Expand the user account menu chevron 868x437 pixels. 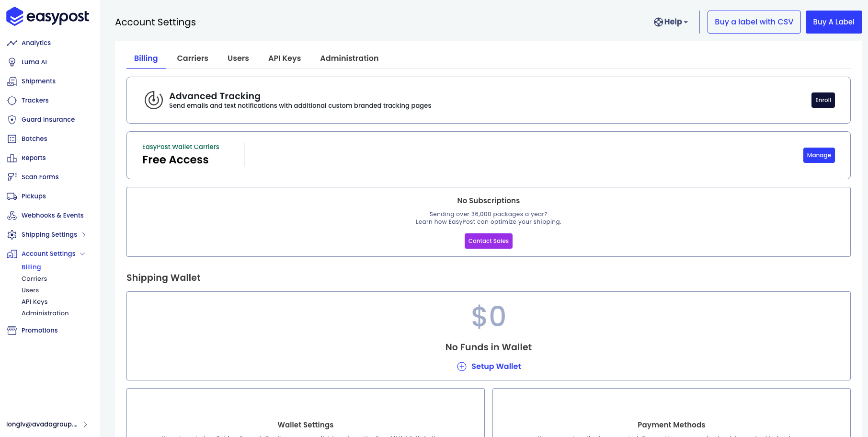click(x=85, y=425)
